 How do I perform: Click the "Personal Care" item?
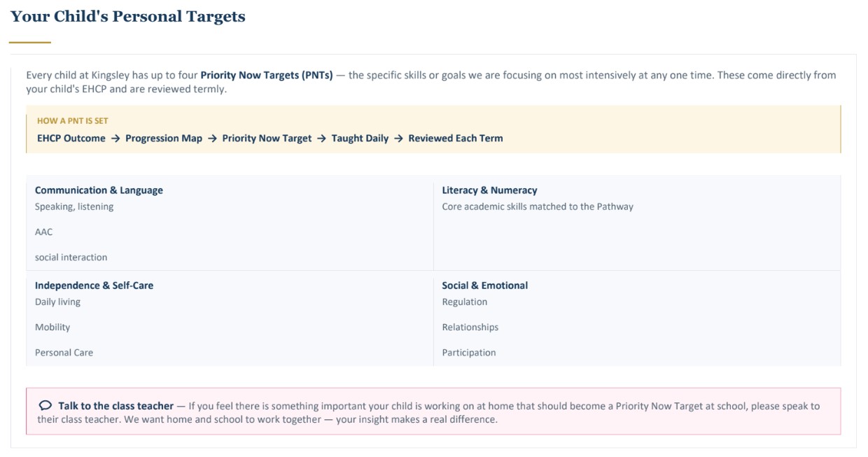pyautogui.click(x=64, y=352)
